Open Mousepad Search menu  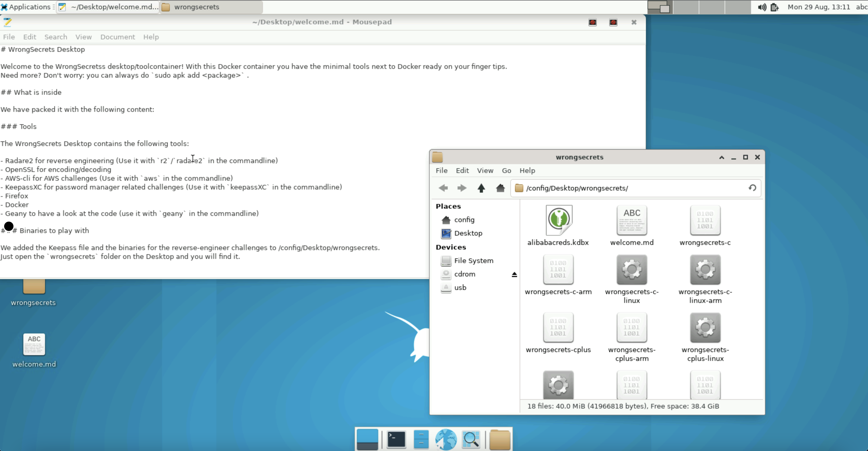(x=56, y=37)
